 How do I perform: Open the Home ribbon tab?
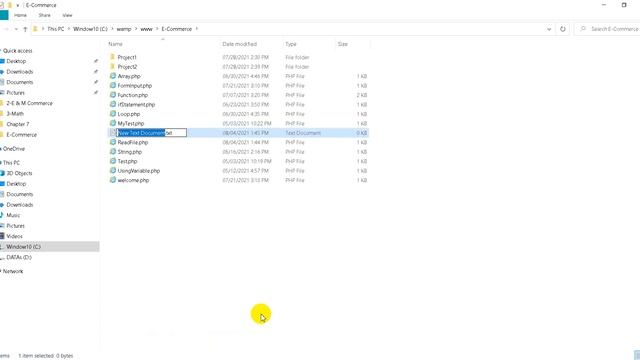coord(20,15)
